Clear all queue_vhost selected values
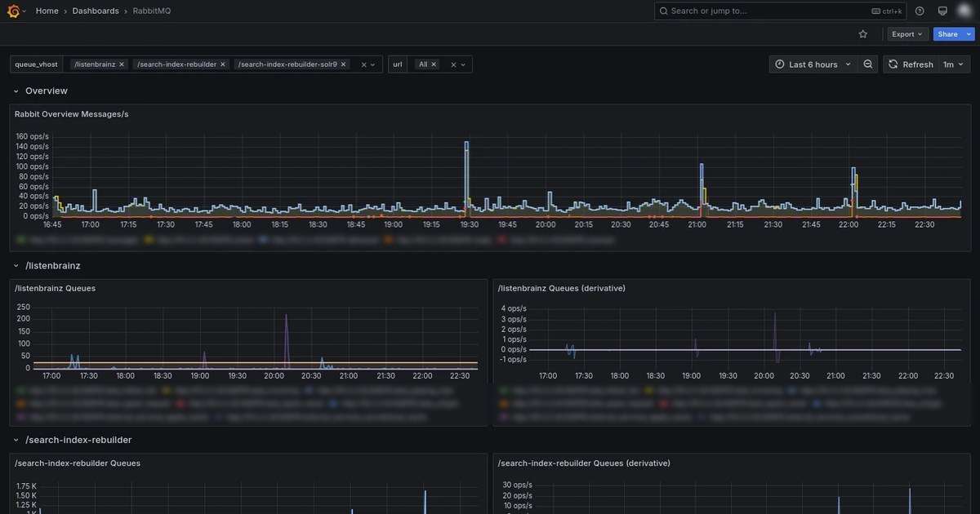980x514 pixels. pos(364,64)
